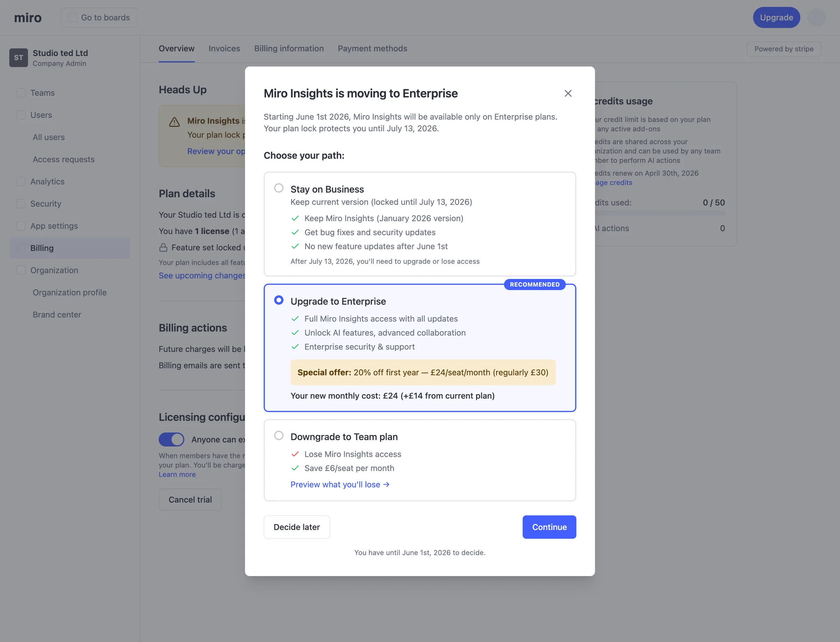Viewport: 840px width, 642px height.
Task: Close the Miro Insights dialog
Action: pyautogui.click(x=568, y=93)
